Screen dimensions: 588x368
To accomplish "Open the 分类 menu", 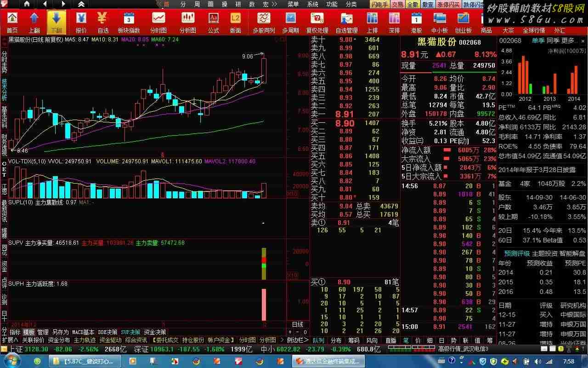I will [x=351, y=4].
